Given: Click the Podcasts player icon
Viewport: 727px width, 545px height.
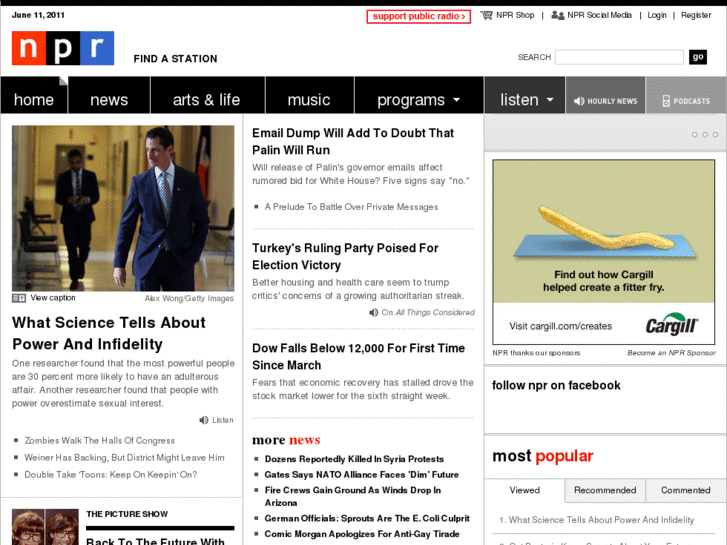Looking at the screenshot, I should 666,101.
